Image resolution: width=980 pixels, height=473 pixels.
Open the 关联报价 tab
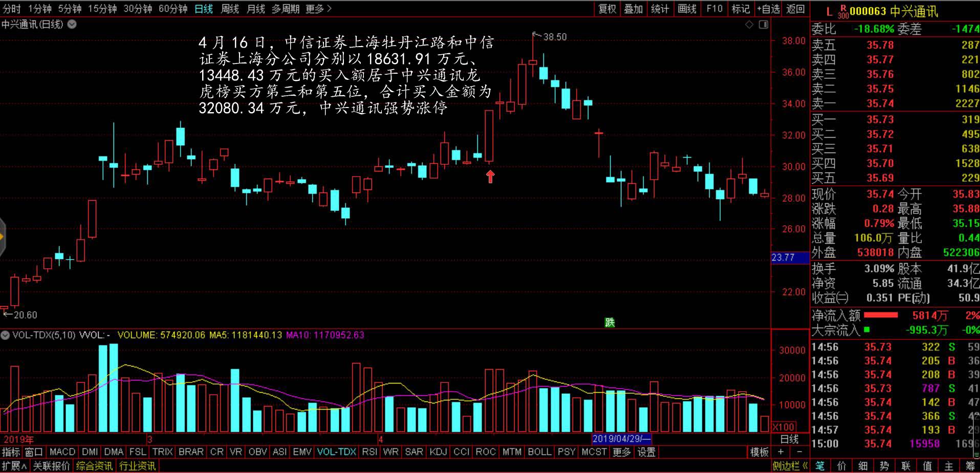point(52,466)
